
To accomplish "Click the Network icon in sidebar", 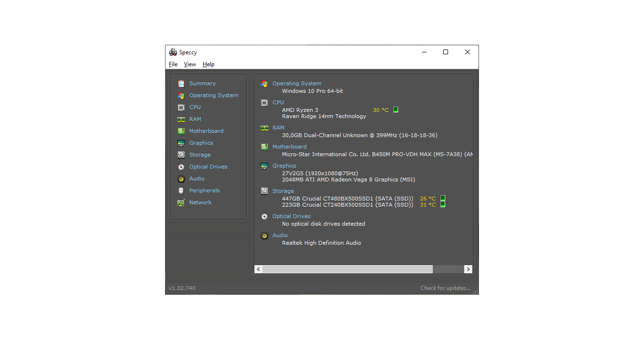I will coord(181,202).
